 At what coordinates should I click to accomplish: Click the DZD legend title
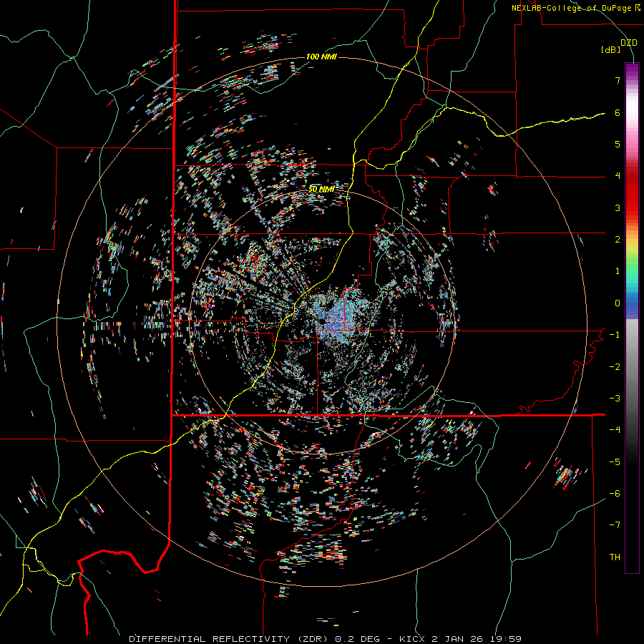pos(629,42)
